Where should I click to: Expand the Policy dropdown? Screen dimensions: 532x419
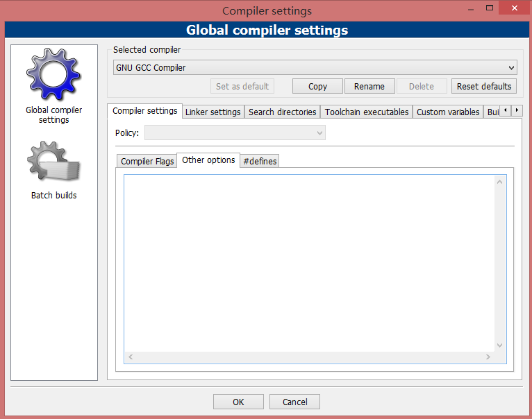pos(235,132)
